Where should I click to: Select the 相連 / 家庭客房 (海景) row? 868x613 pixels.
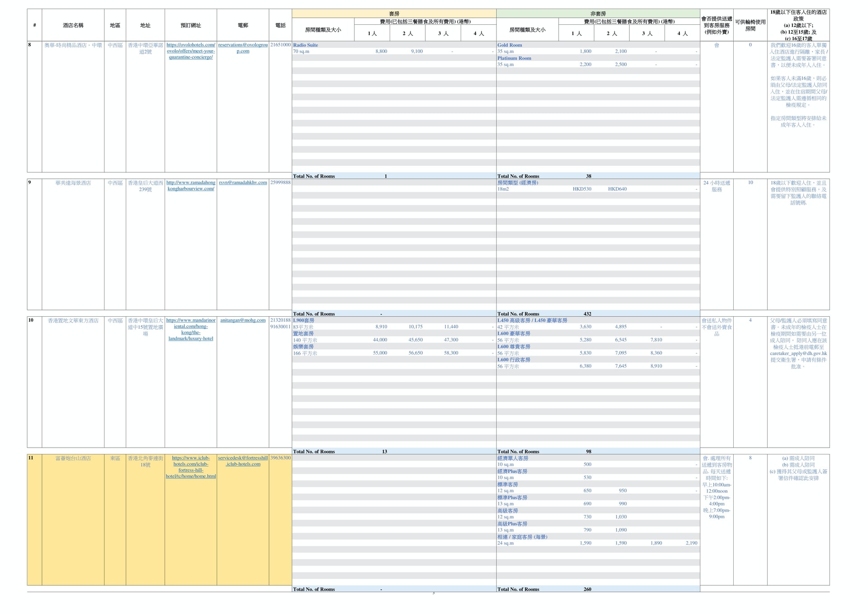[522, 537]
